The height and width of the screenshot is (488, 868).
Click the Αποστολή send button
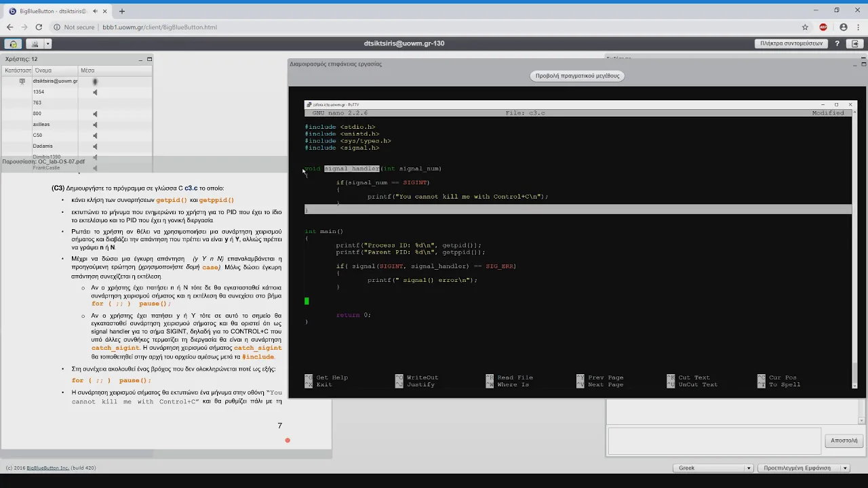(x=844, y=441)
